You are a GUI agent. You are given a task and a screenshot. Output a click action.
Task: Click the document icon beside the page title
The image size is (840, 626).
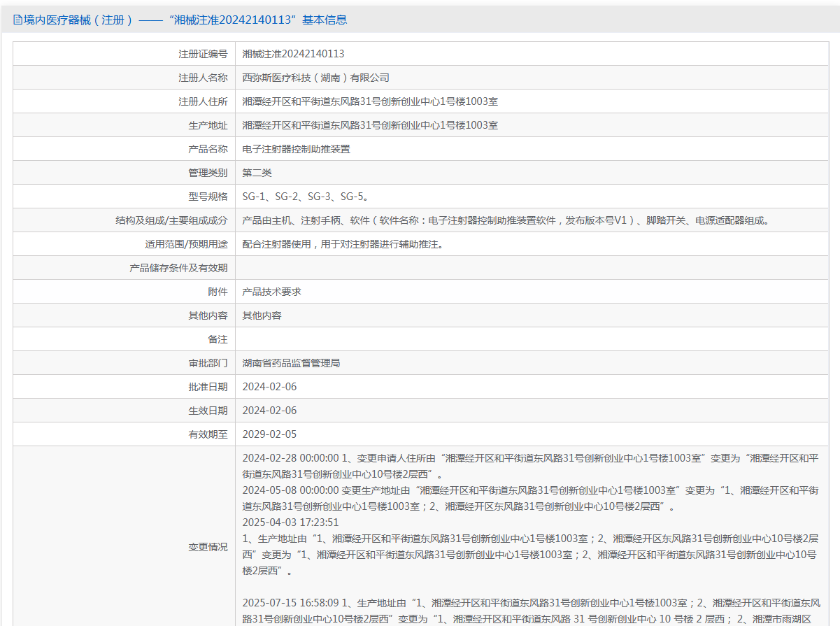click(x=17, y=20)
